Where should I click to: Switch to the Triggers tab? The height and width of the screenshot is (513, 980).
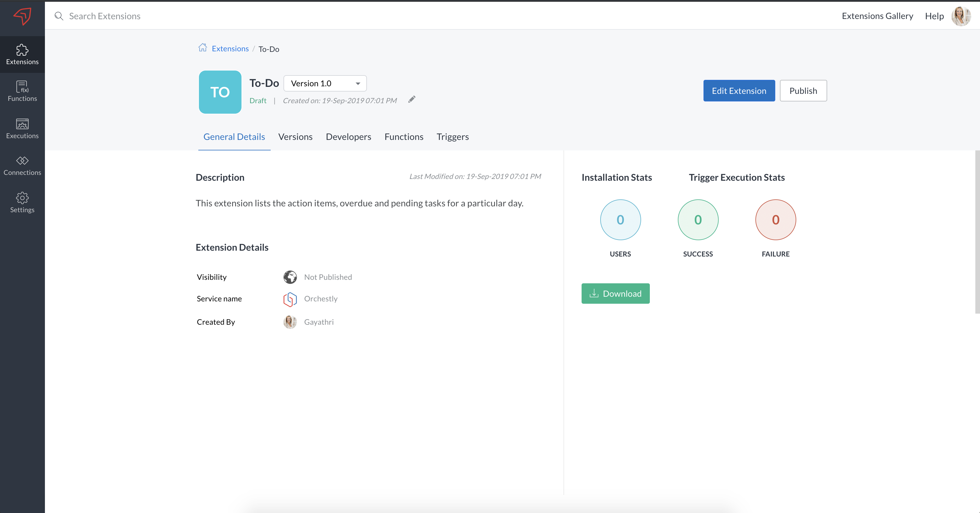[x=452, y=137]
